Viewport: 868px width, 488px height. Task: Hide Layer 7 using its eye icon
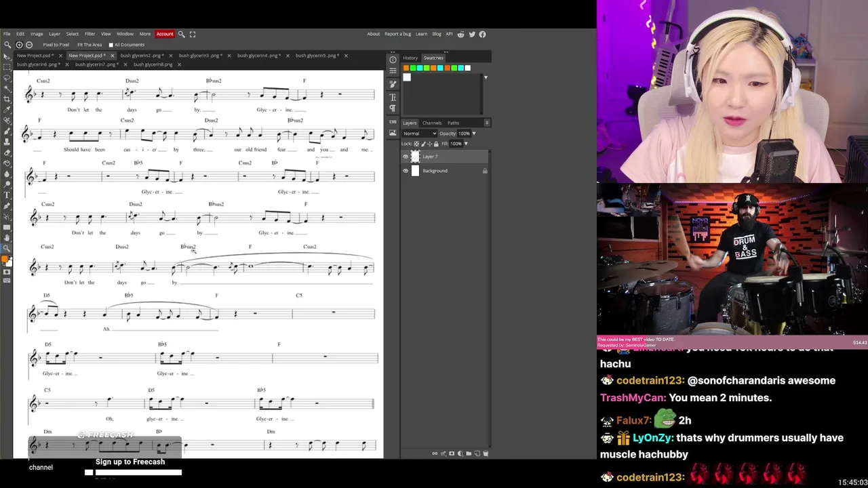pyautogui.click(x=406, y=157)
